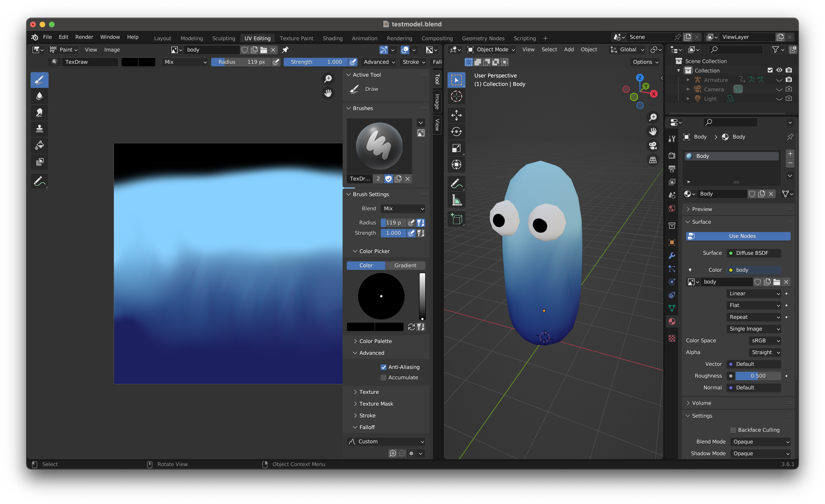The image size is (825, 504).
Task: Open the Paint mode menu in image editor
Action: click(x=64, y=50)
